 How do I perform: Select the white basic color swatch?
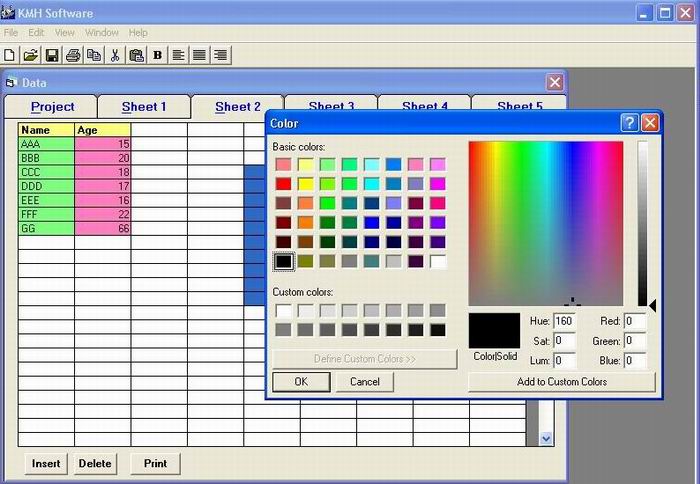(438, 261)
